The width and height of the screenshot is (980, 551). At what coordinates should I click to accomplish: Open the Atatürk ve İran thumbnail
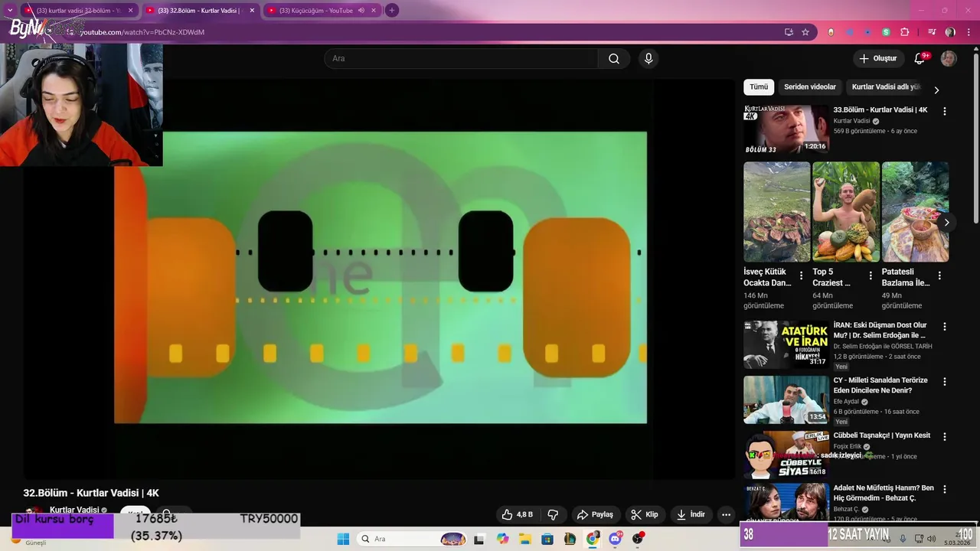(x=786, y=344)
